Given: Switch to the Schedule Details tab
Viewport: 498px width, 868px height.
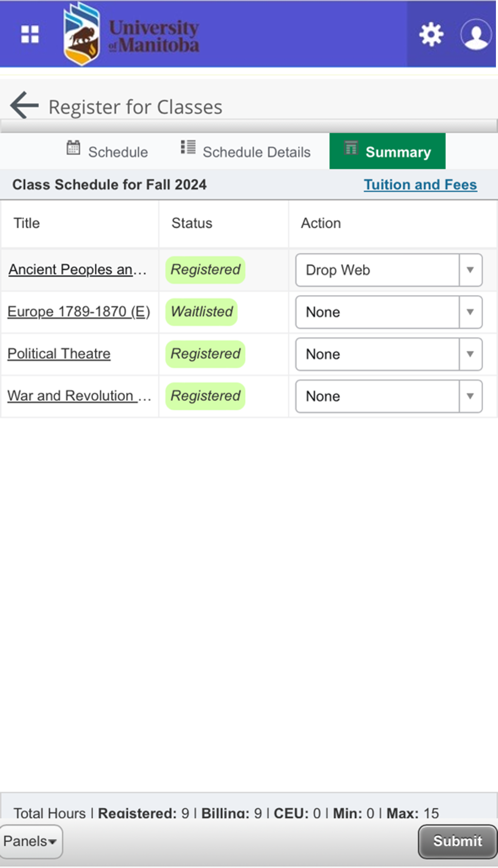Looking at the screenshot, I should coord(256,152).
